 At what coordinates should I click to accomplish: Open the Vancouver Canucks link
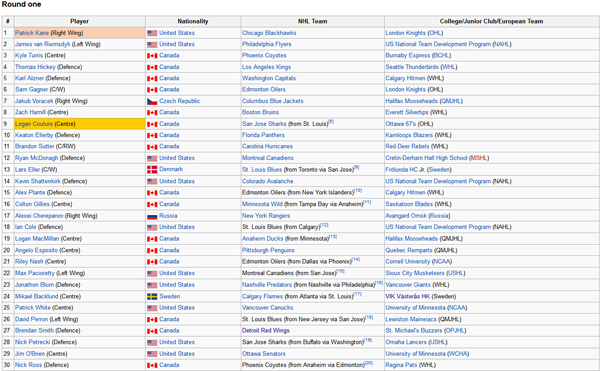tap(267, 308)
